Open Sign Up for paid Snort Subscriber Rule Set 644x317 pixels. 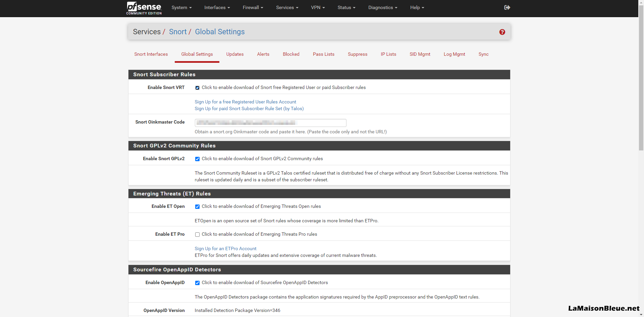[249, 108]
